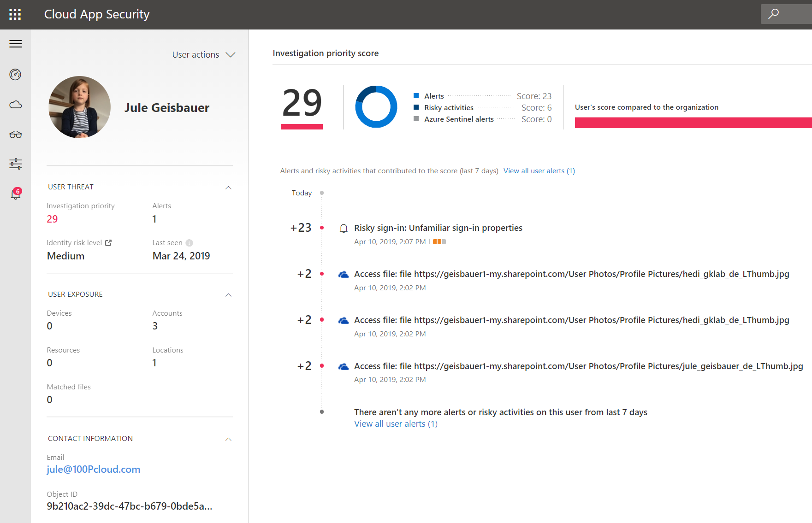The image size is (812, 523).
Task: Click View all user alerts link at top
Action: pyautogui.click(x=539, y=171)
